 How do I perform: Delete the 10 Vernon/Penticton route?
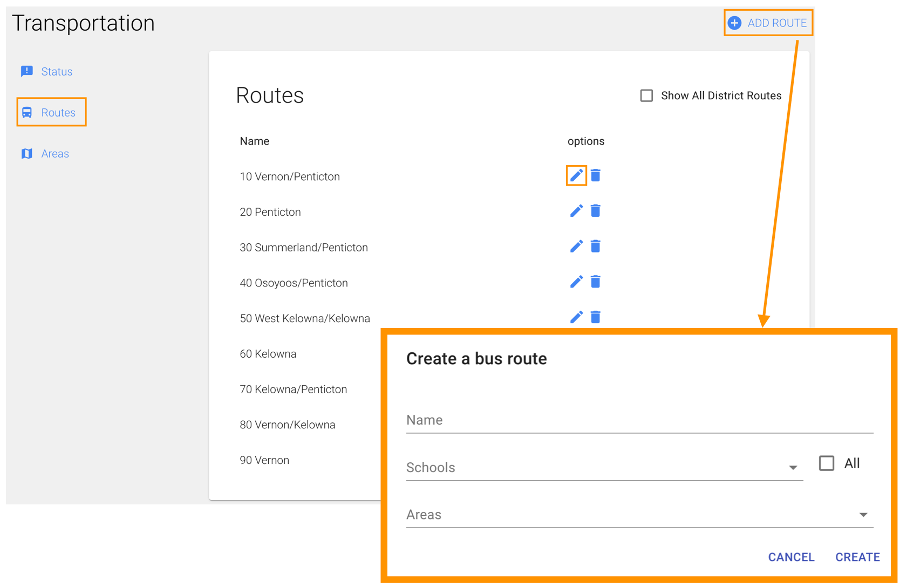[x=596, y=175]
